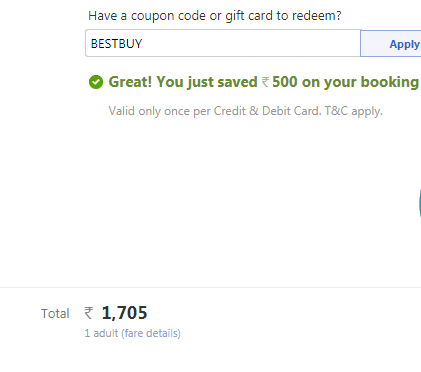Click the faded rupee symbol before 500
The width and height of the screenshot is (421, 372).
[x=265, y=82]
